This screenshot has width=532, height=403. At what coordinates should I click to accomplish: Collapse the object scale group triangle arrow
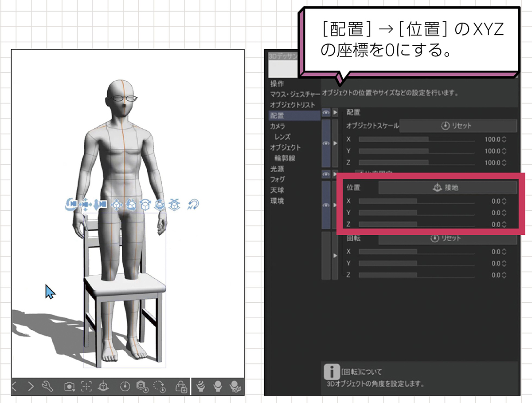pos(335,143)
